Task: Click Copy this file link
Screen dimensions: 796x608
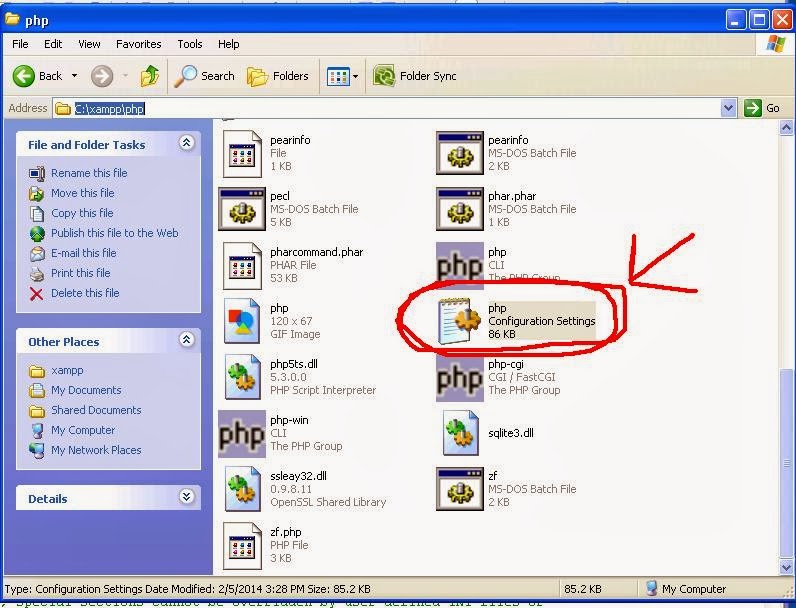Action: 82,213
